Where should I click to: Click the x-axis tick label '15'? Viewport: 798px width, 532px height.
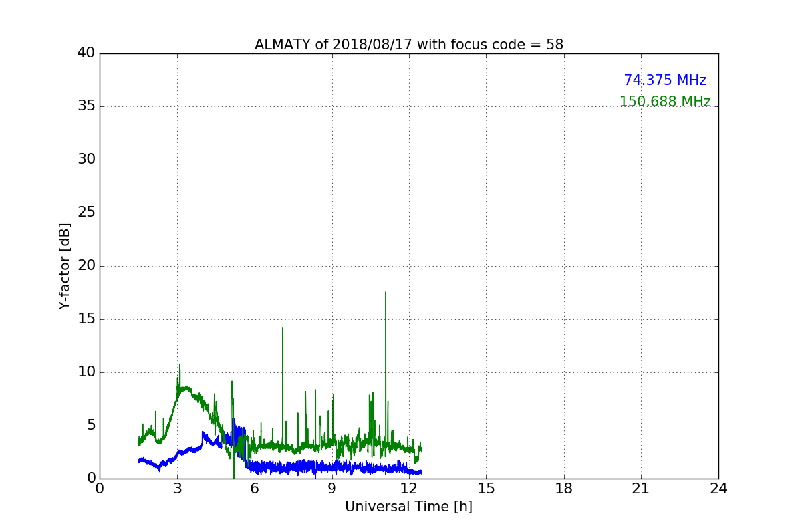coord(486,488)
